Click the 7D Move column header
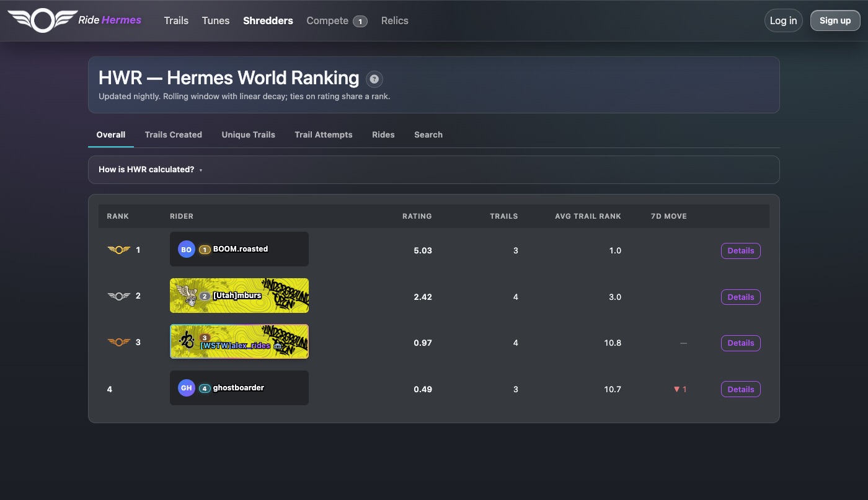868x500 pixels. click(x=669, y=216)
